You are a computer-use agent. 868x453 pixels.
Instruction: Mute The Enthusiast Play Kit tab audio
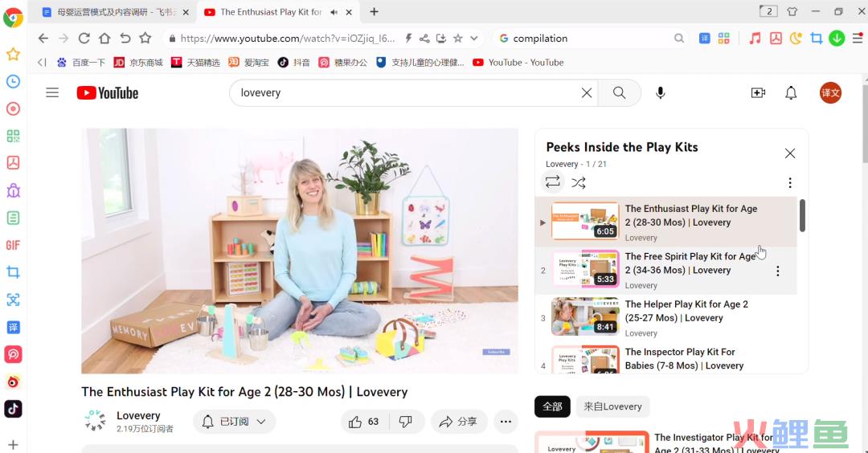pyautogui.click(x=334, y=12)
